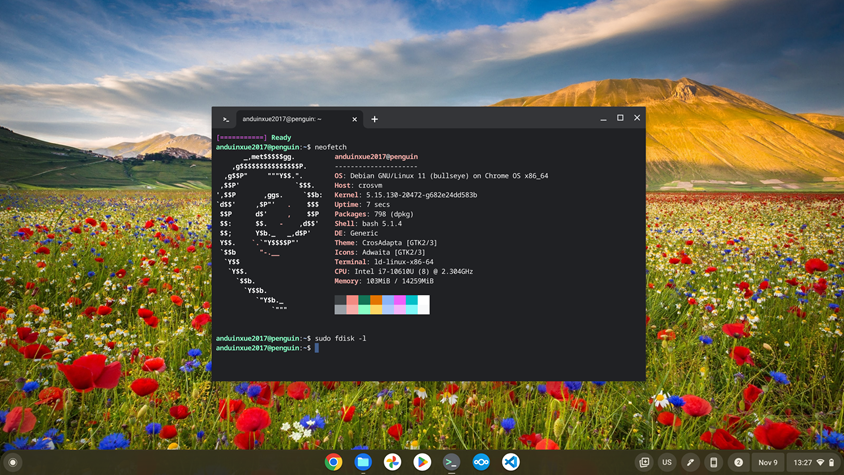Screen dimensions: 844x475
Task: Open Google Chrome from the shelf
Action: (x=334, y=462)
